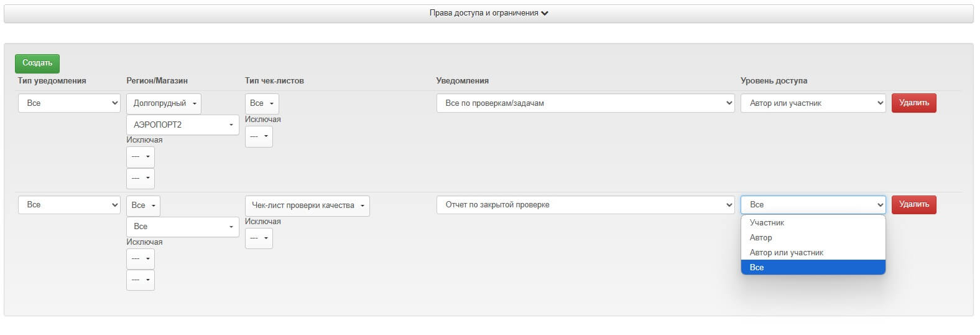Open 'Все по проверкам/задачам' notifications dropdown
980x335 pixels.
[x=585, y=103]
